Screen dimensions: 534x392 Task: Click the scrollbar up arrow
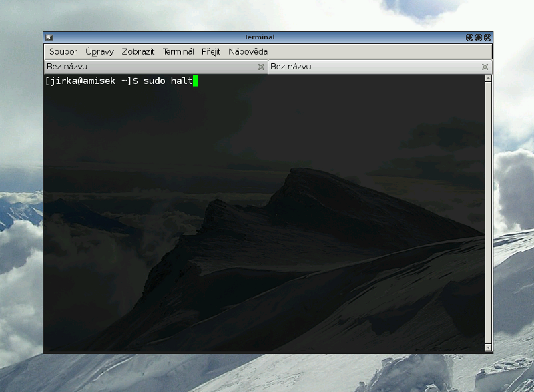488,78
